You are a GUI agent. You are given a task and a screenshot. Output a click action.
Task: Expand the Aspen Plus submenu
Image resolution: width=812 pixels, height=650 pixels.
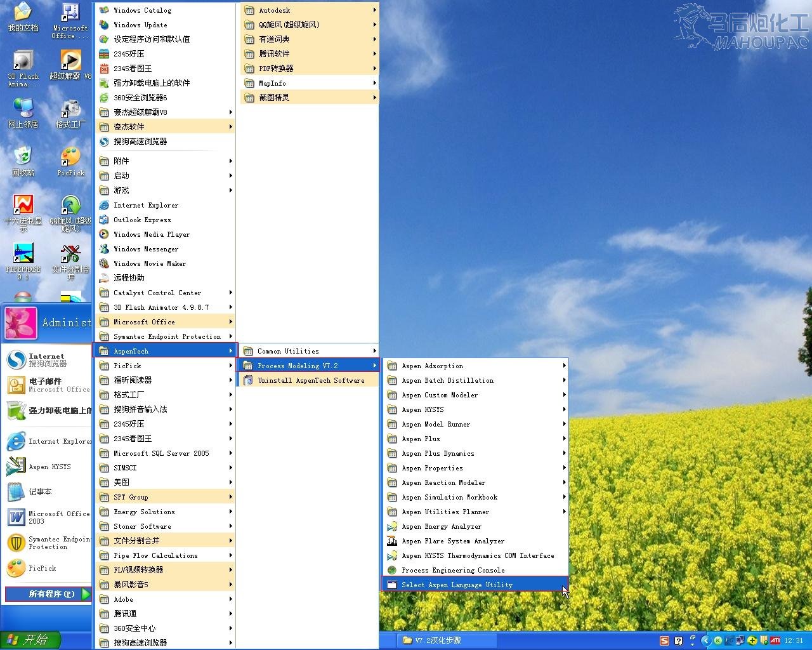[475, 439]
